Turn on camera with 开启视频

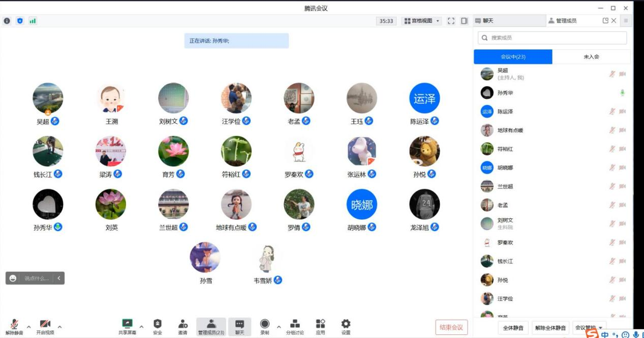click(x=45, y=324)
